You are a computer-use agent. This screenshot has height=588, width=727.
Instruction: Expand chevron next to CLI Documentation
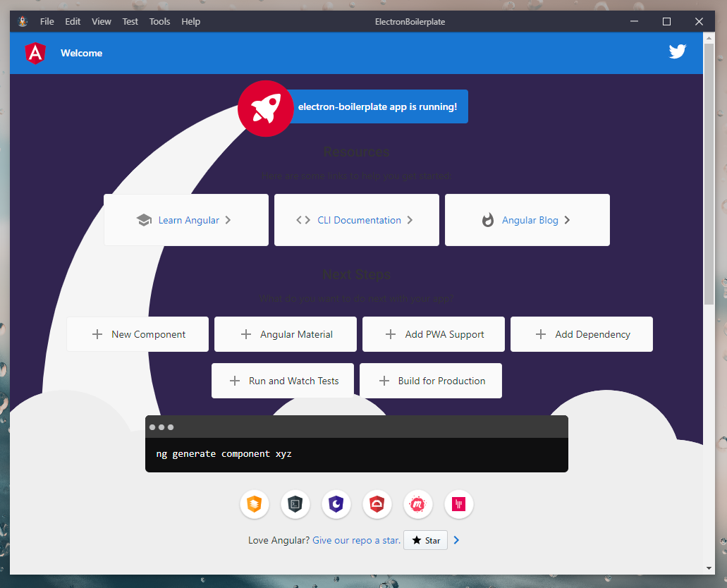point(410,220)
